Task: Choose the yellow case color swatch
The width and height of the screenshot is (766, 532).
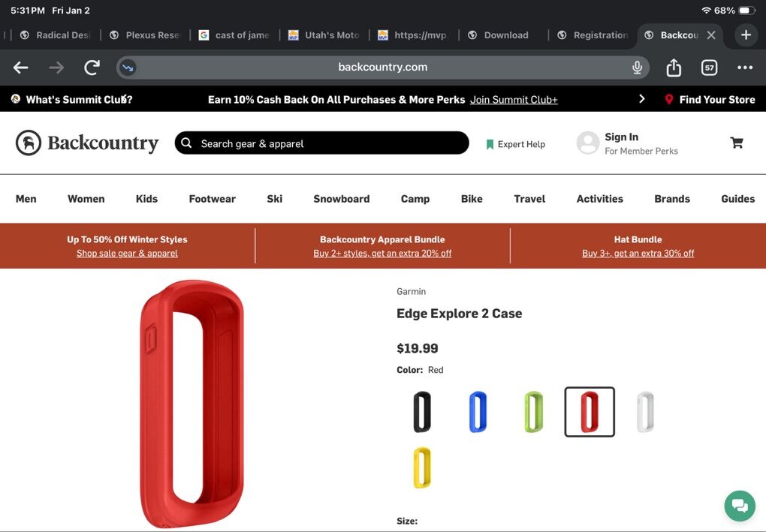Action: tap(422, 467)
